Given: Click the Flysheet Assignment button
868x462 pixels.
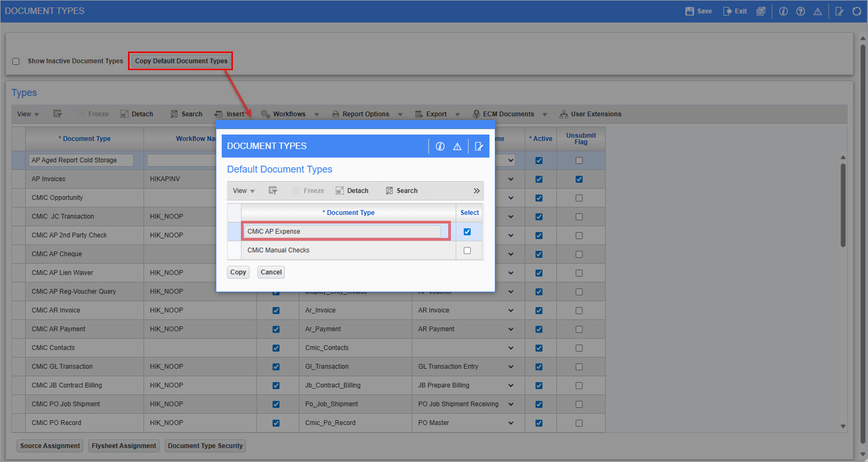Looking at the screenshot, I should click(x=124, y=446).
